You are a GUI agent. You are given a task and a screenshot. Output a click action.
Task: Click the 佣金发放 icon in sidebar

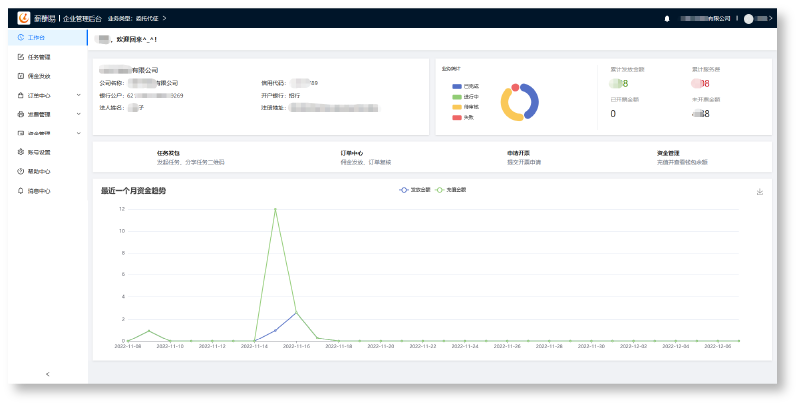21,76
